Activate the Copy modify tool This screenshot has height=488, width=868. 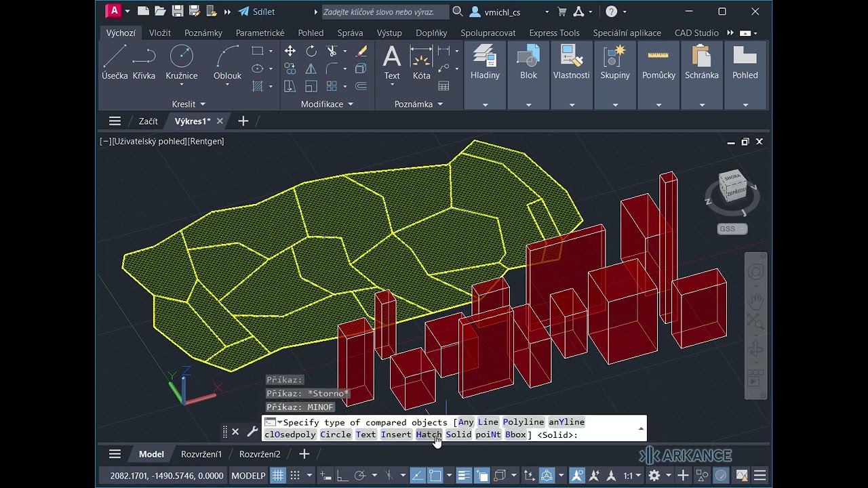(x=290, y=68)
